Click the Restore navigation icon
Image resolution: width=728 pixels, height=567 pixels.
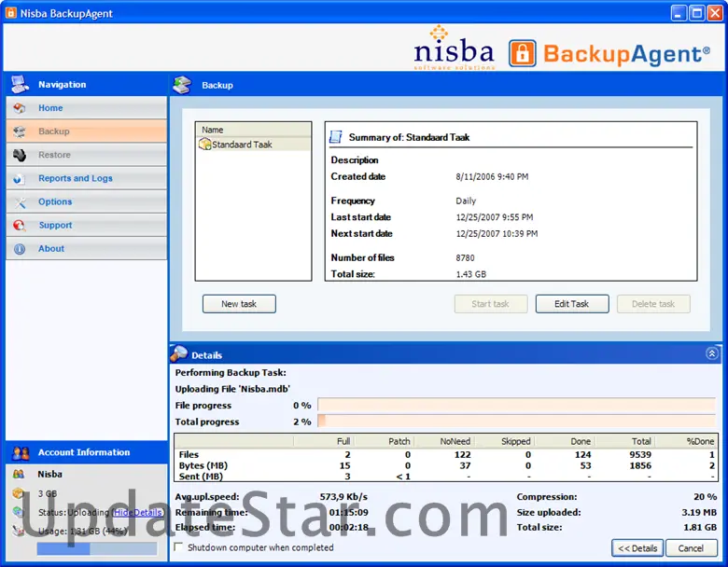point(20,155)
